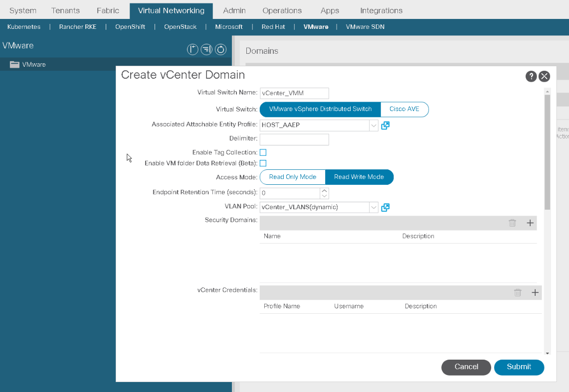Open the Apps tab
The height and width of the screenshot is (392, 569).
tap(330, 10)
